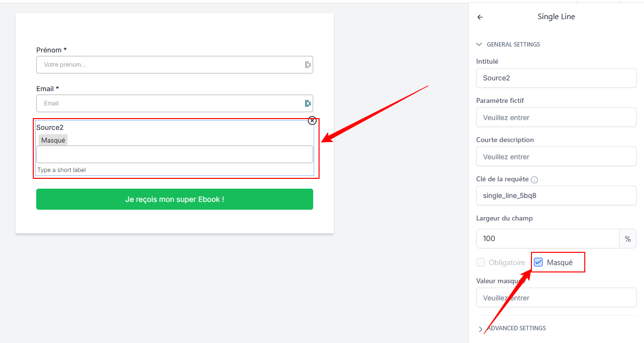This screenshot has height=343, width=644.
Task: Click the Source2 hidden field input box
Action: pyautogui.click(x=174, y=154)
